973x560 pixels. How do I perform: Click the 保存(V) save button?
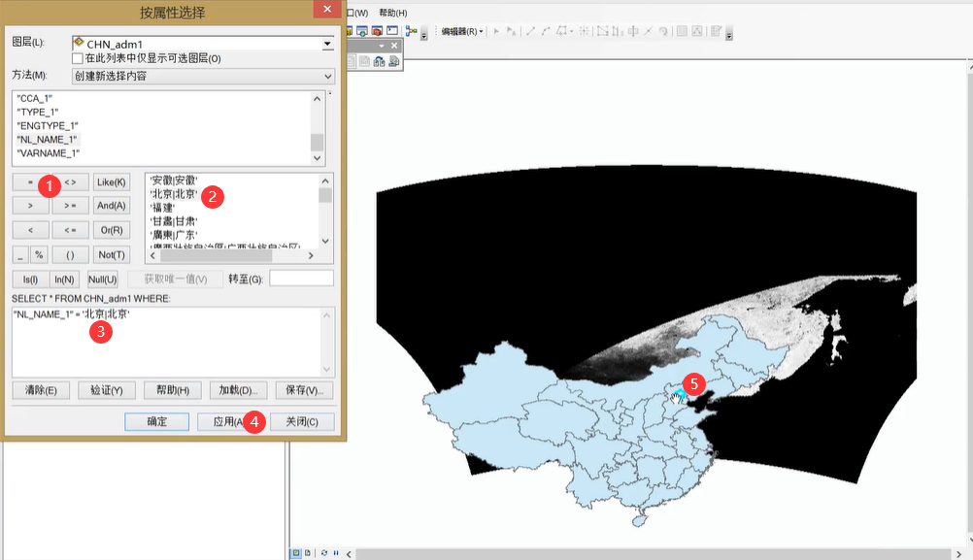pos(304,390)
